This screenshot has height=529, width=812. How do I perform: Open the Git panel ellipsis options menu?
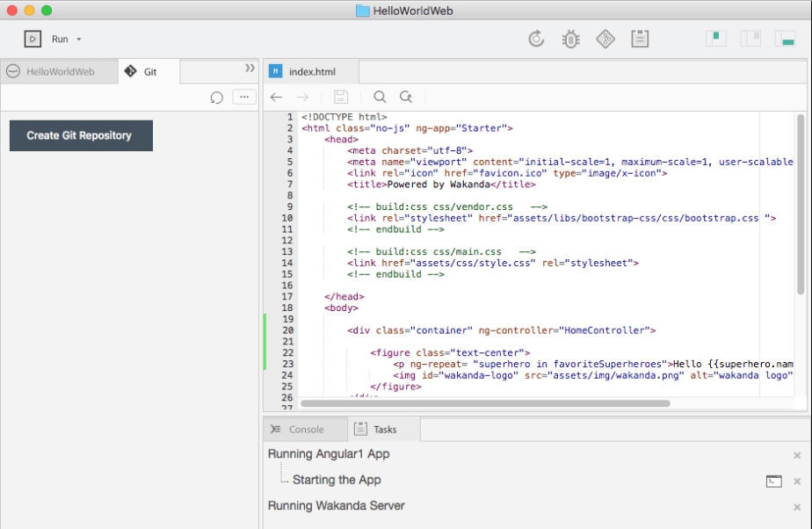243,97
